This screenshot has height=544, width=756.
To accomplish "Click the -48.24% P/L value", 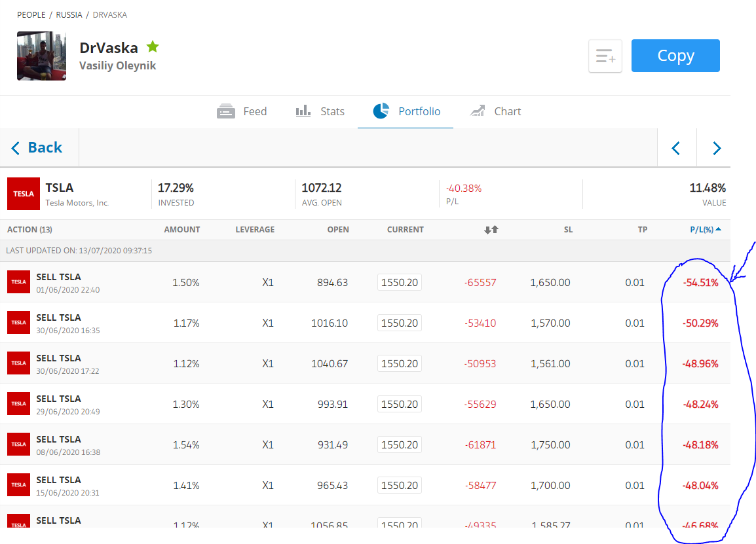I will coord(700,405).
